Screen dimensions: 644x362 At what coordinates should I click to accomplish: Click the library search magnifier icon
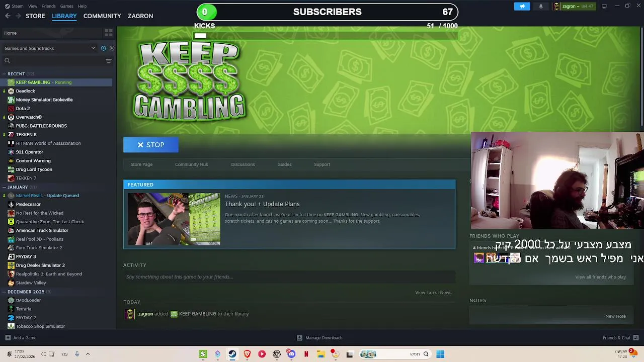coord(7,61)
